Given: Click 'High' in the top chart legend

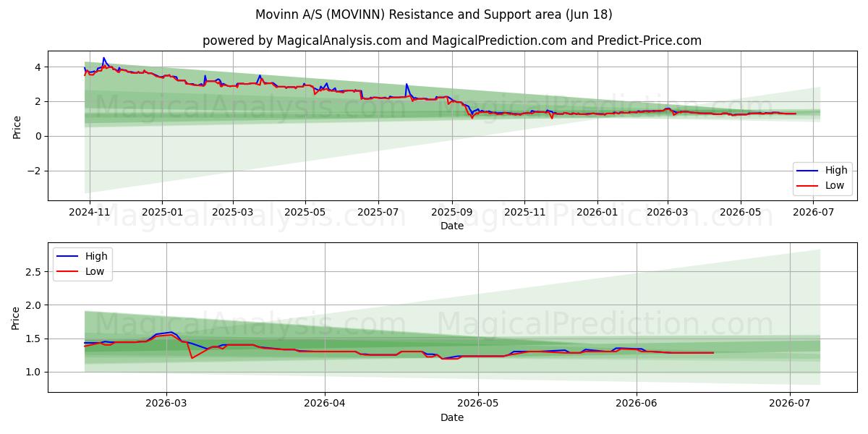Looking at the screenshot, I should (x=836, y=171).
